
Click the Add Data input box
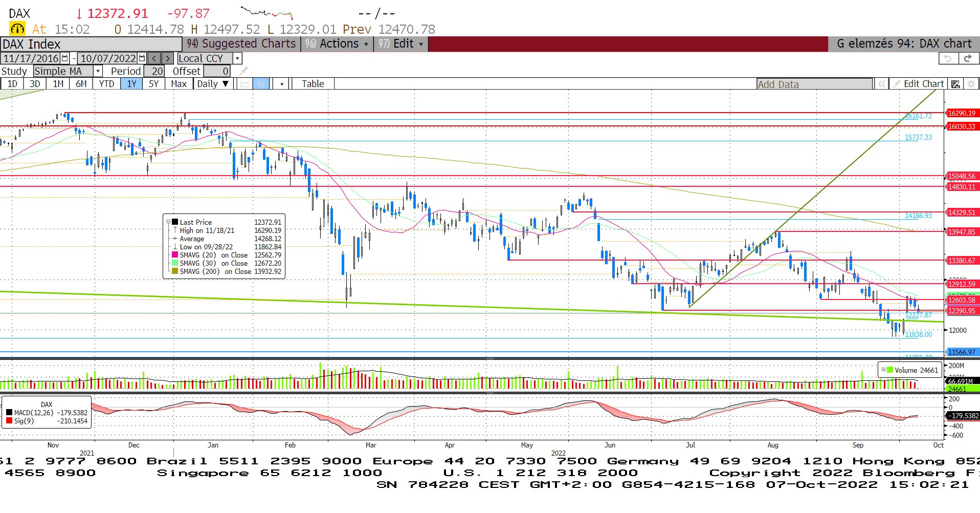pyautogui.click(x=815, y=84)
